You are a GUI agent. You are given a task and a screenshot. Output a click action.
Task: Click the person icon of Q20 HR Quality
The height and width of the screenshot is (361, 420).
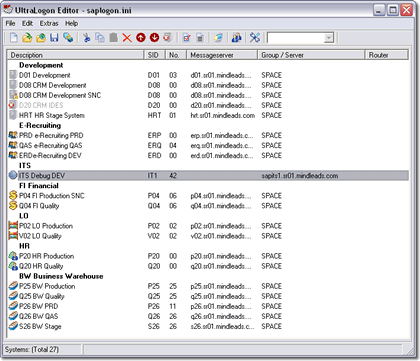13,266
